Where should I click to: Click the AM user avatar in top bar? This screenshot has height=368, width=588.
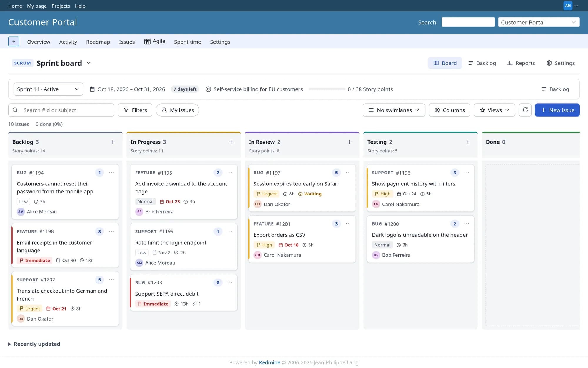(x=568, y=6)
